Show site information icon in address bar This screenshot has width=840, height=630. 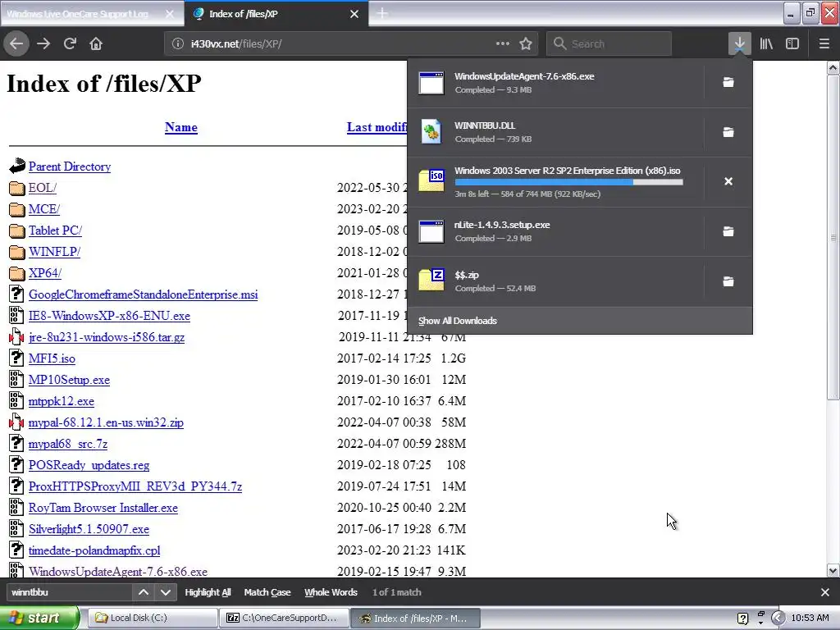[178, 43]
